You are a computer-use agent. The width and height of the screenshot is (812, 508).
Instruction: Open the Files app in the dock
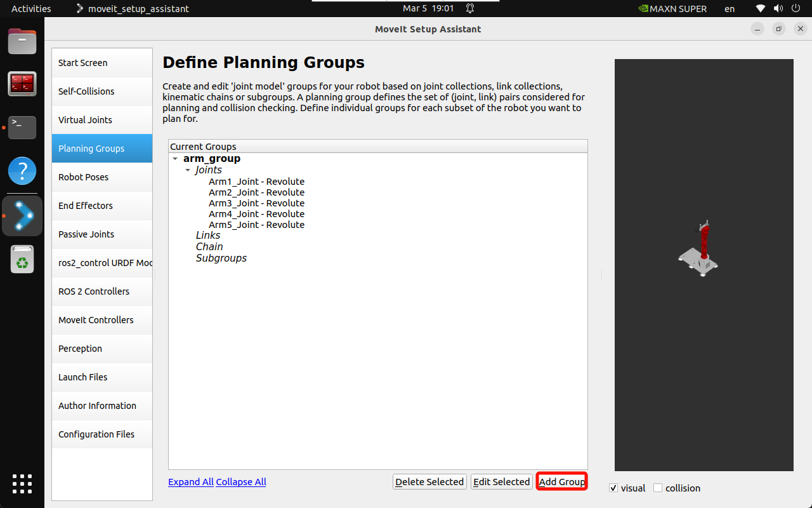22,42
